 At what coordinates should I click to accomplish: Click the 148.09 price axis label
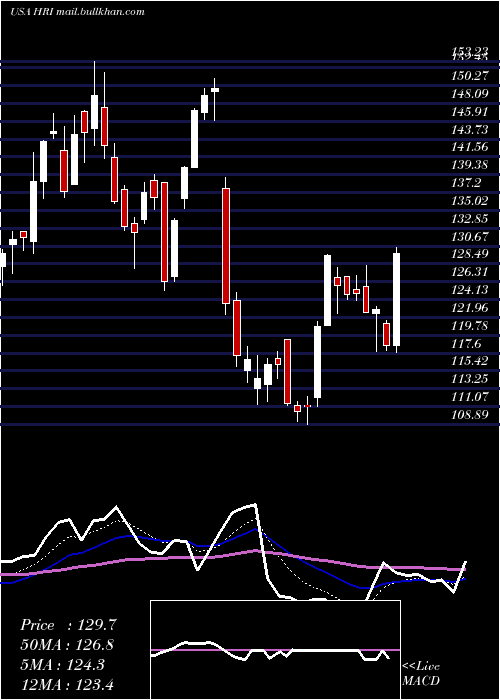coord(469,94)
